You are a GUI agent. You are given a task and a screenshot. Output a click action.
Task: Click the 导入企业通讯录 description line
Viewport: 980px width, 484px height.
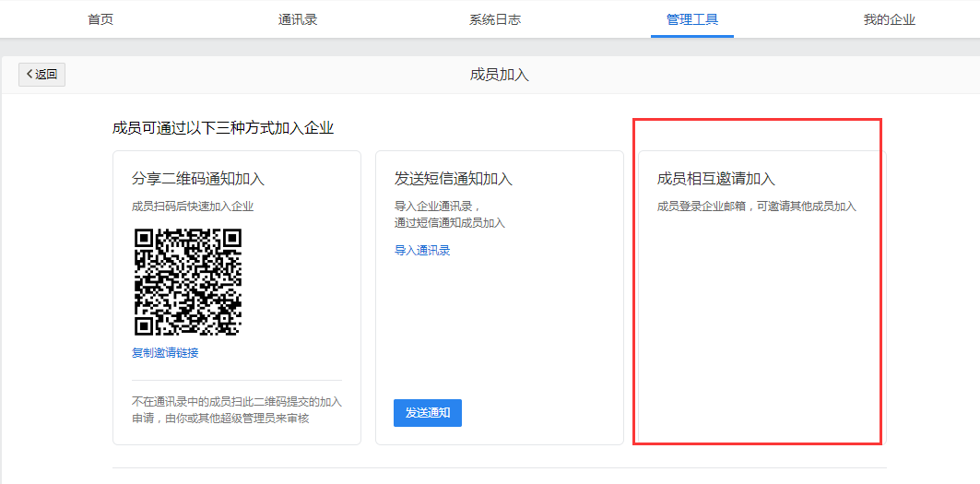[x=438, y=207]
